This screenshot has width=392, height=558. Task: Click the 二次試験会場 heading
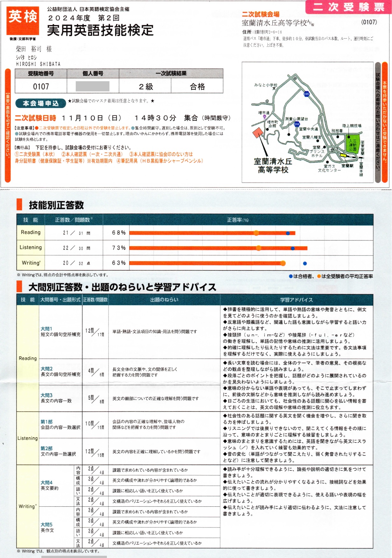261,14
